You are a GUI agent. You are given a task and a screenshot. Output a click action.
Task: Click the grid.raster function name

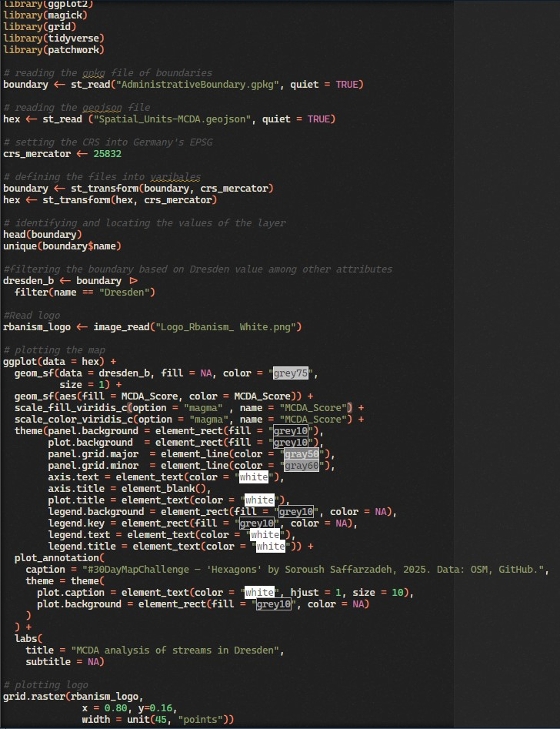pyautogui.click(x=34, y=697)
